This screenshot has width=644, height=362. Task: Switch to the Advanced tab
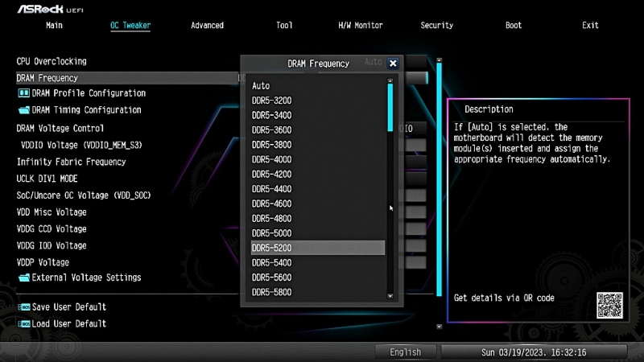click(x=207, y=26)
